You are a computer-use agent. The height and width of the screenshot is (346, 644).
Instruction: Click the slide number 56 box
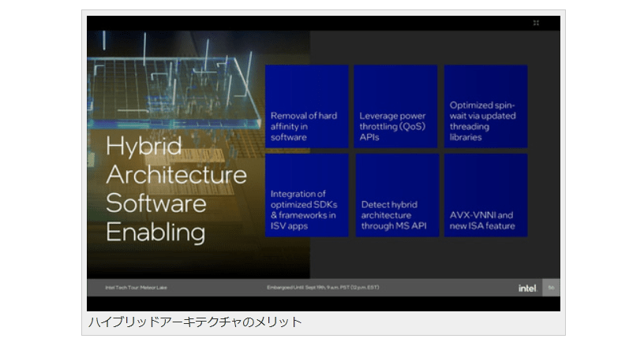coord(551,288)
